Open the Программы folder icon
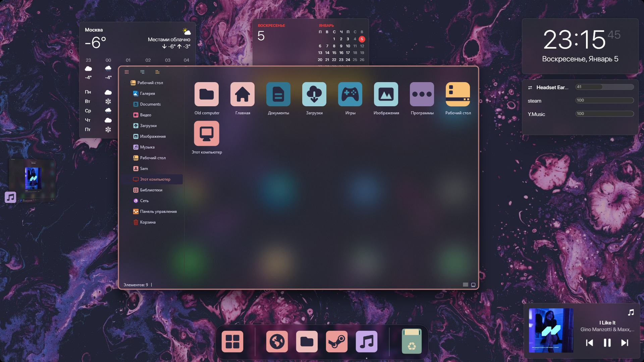The width and height of the screenshot is (644, 362). (x=422, y=94)
